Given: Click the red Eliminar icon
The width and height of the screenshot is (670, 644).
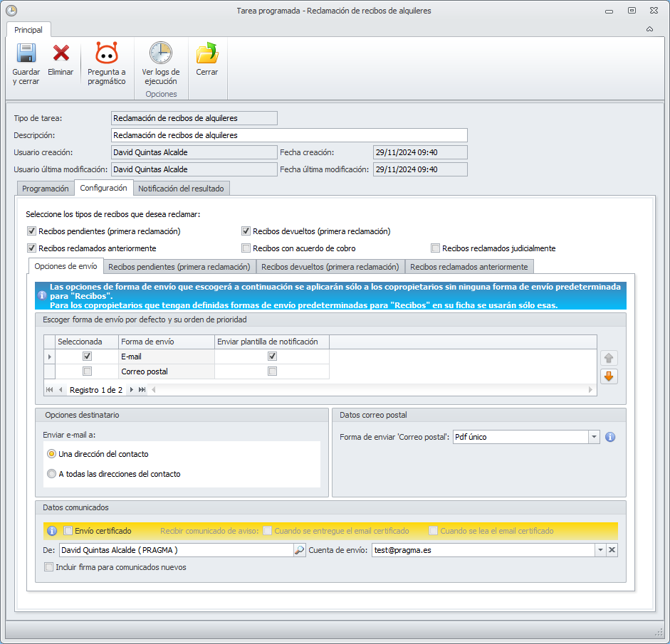Looking at the screenshot, I should [x=61, y=54].
